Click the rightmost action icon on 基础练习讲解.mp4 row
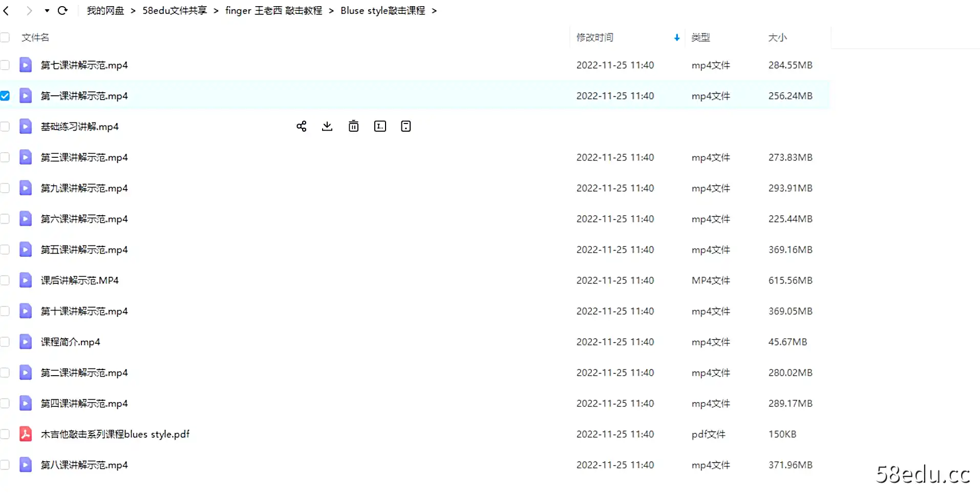Screen dimensions: 980x493 [406, 127]
